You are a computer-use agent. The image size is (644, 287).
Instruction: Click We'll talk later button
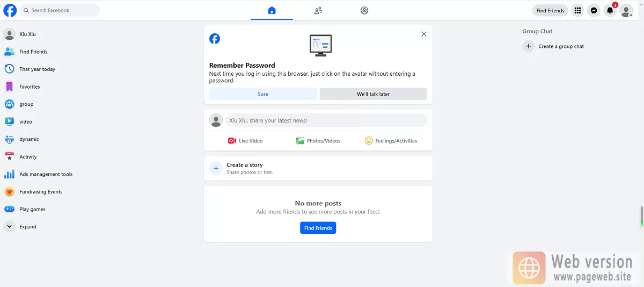click(x=374, y=94)
